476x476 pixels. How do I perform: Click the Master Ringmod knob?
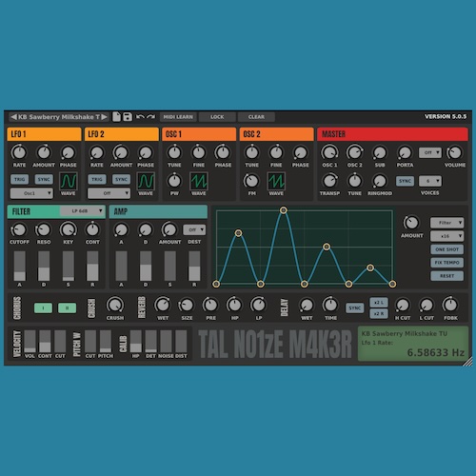380,181
